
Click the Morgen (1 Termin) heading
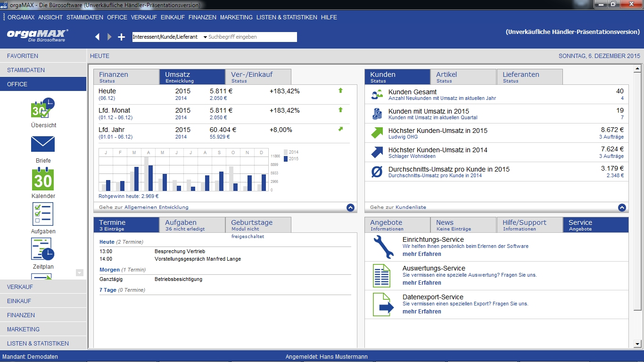pyautogui.click(x=123, y=270)
